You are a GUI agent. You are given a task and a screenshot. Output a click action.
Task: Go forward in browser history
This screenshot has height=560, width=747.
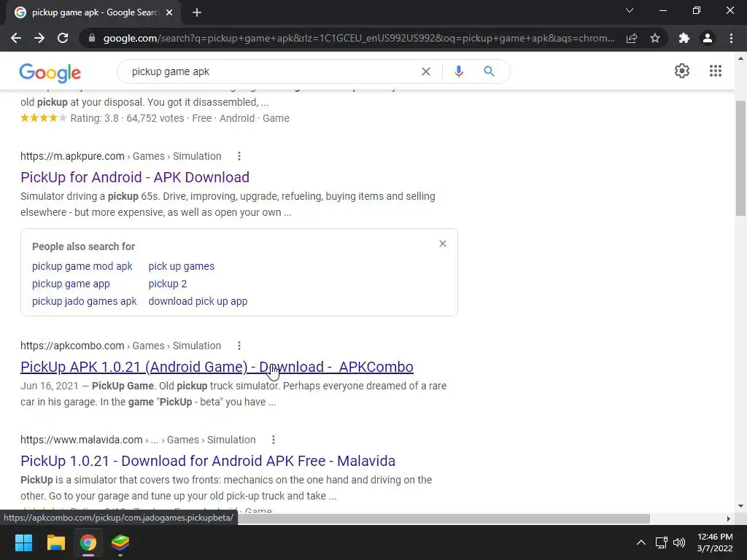(39, 38)
